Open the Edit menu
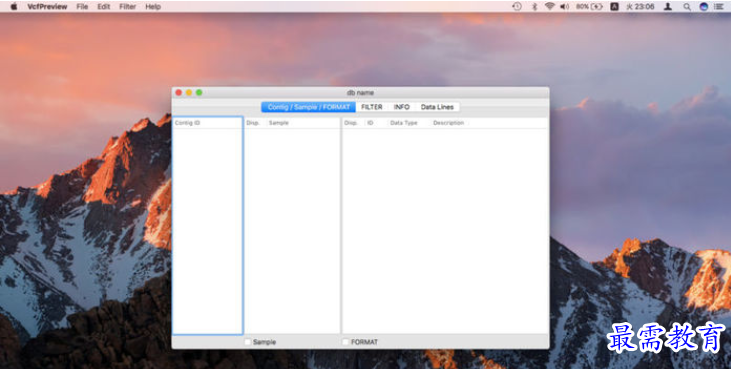 tap(103, 7)
